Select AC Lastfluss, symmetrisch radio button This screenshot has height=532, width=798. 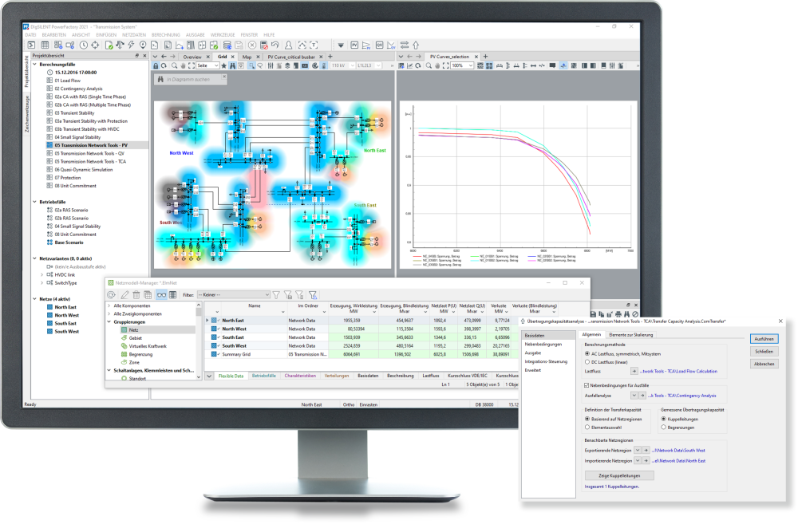pos(587,353)
